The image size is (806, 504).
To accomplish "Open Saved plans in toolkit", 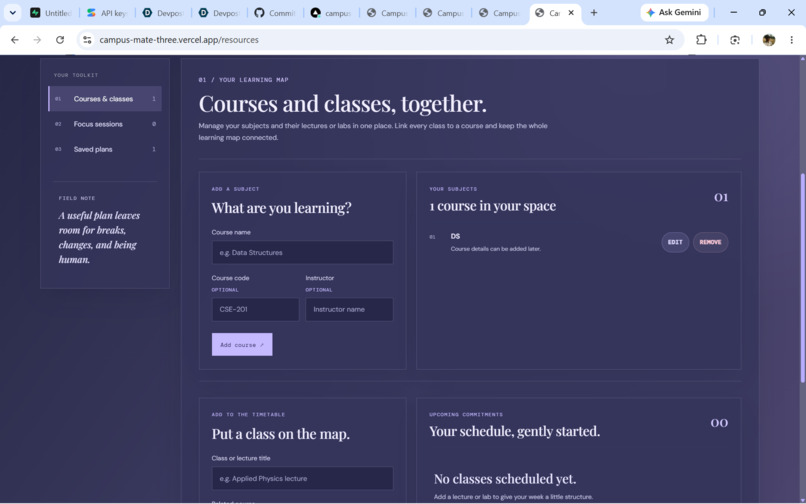I will click(x=105, y=149).
